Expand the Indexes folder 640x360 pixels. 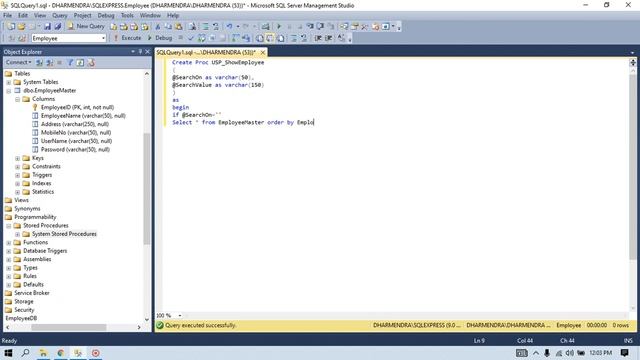click(18, 184)
